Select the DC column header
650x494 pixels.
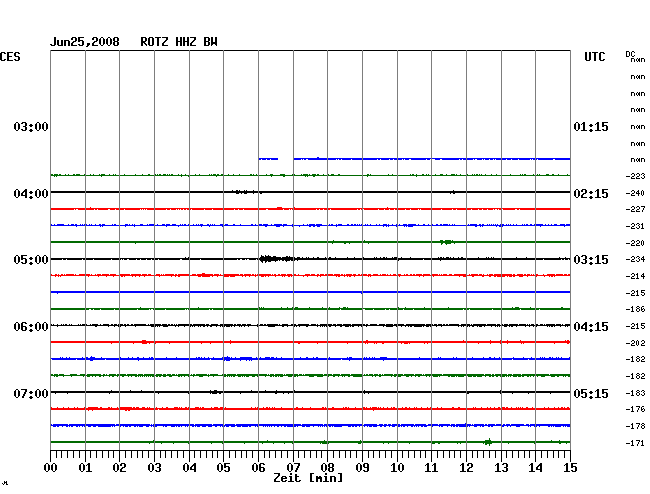point(630,54)
